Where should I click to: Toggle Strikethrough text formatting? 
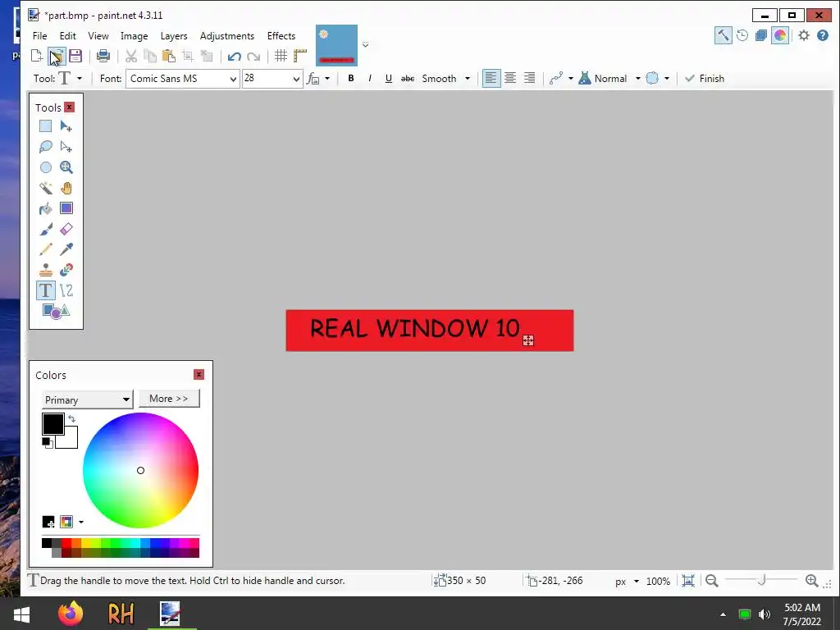(408, 79)
